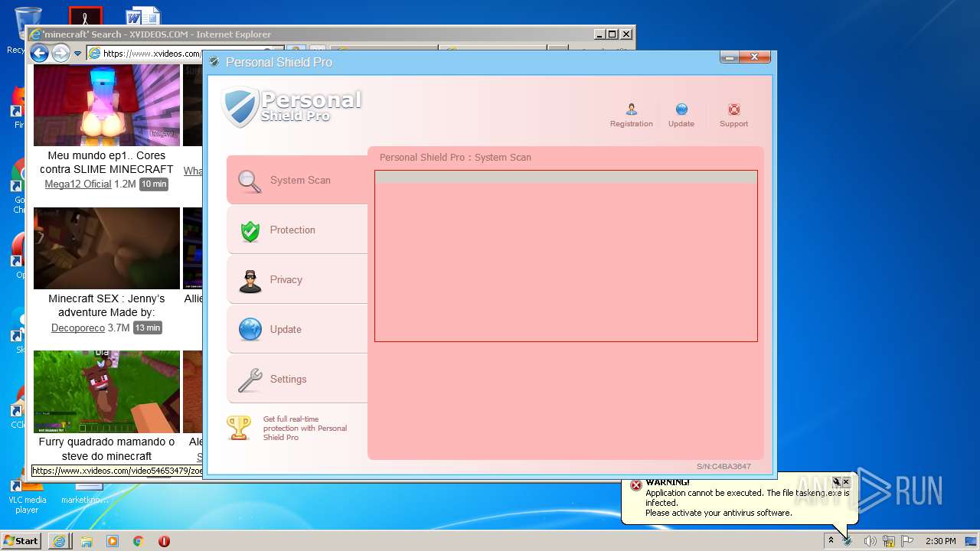Minimize the Personal Shield Pro window
This screenshot has width=980, height=551.
(730, 57)
